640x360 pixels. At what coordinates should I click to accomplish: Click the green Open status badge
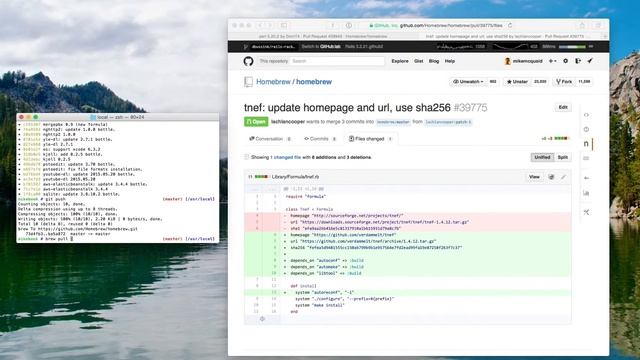tap(256, 122)
